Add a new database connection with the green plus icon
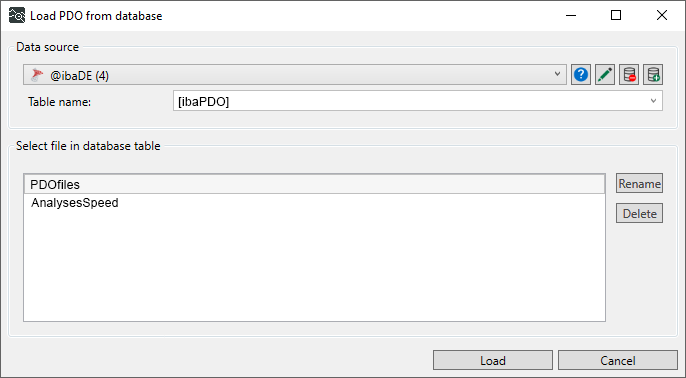Viewport: 686px width, 378px height. pos(653,75)
